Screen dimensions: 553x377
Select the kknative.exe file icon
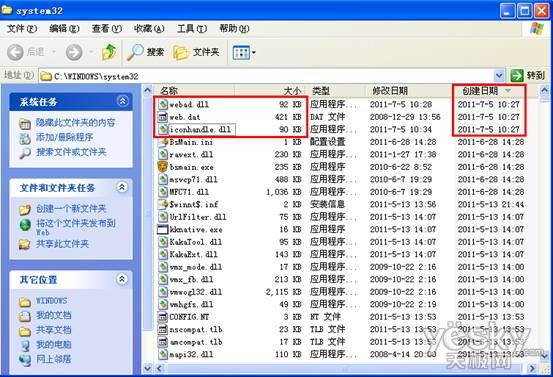(163, 230)
